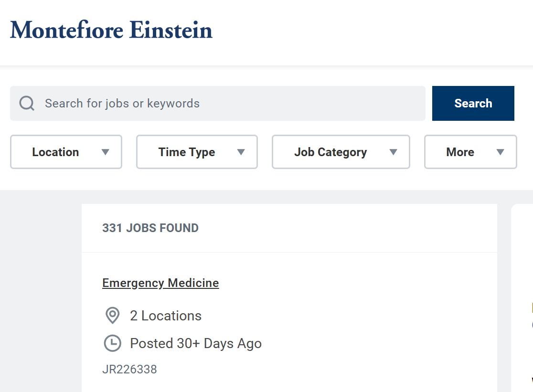The image size is (533, 392).
Task: Click the 2 Locations label
Action: click(165, 316)
